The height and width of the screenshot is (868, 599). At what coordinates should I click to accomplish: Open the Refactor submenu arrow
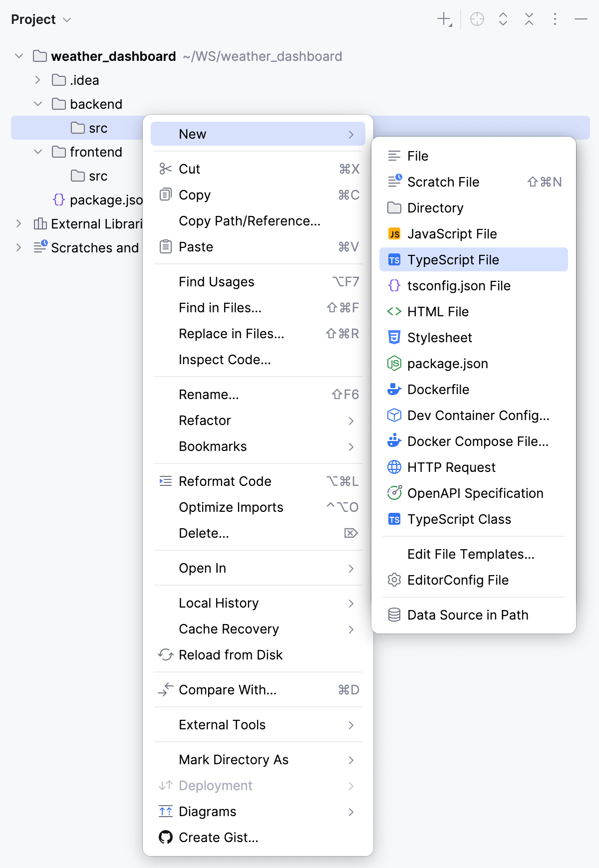click(351, 421)
